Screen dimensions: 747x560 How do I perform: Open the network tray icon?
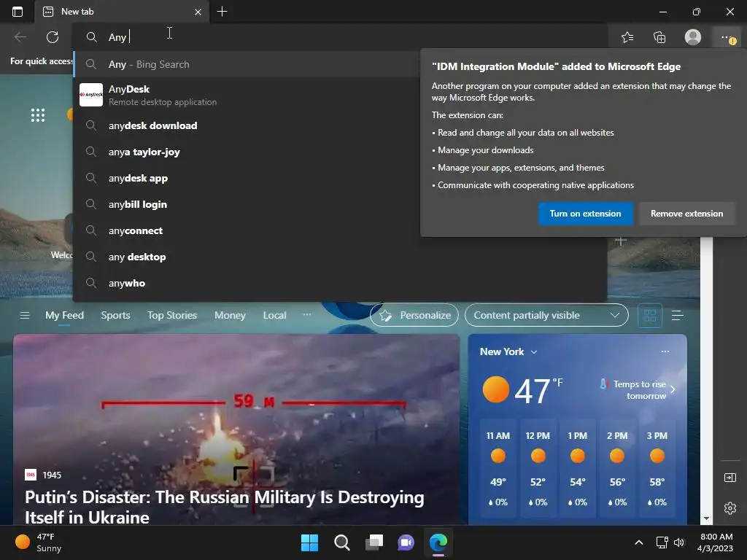[662, 542]
